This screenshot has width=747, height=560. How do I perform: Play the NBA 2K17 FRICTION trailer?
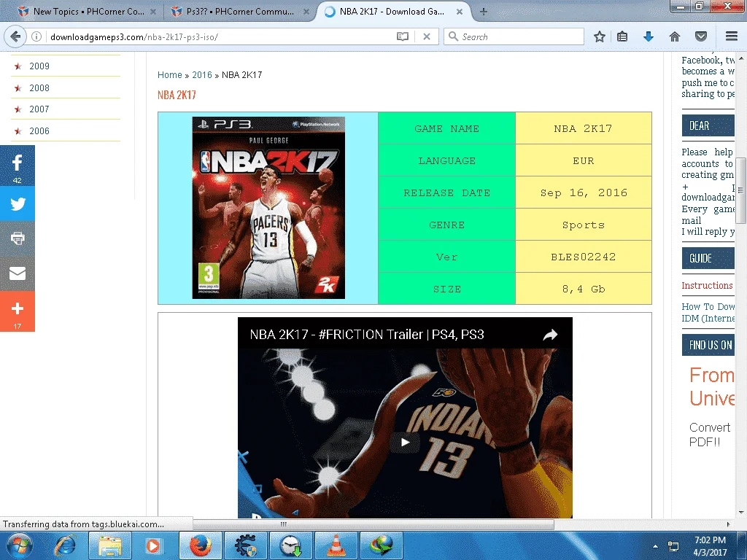405,443
